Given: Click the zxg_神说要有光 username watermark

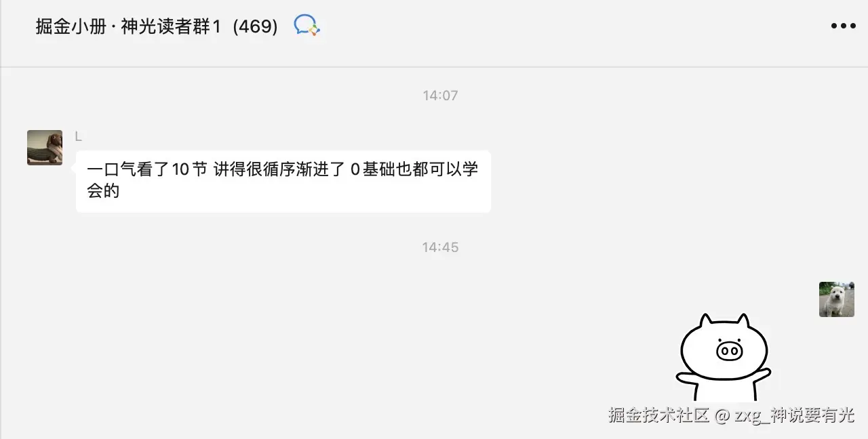Looking at the screenshot, I should coord(795,415).
